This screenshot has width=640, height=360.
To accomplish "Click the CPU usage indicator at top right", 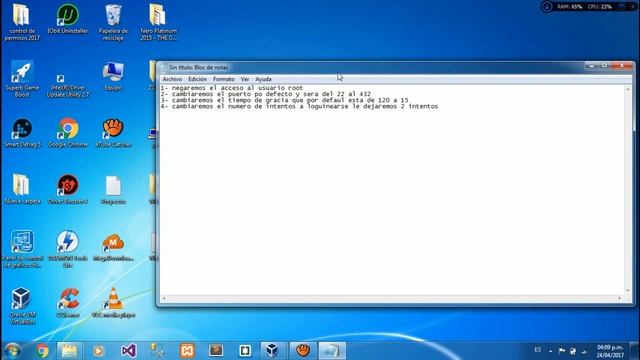I will (x=600, y=7).
